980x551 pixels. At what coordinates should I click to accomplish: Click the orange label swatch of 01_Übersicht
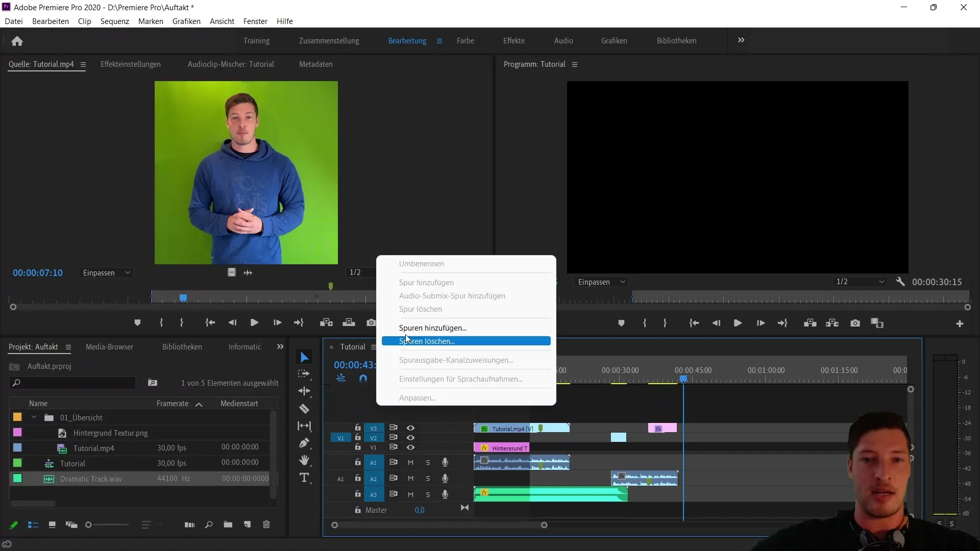pos(17,417)
